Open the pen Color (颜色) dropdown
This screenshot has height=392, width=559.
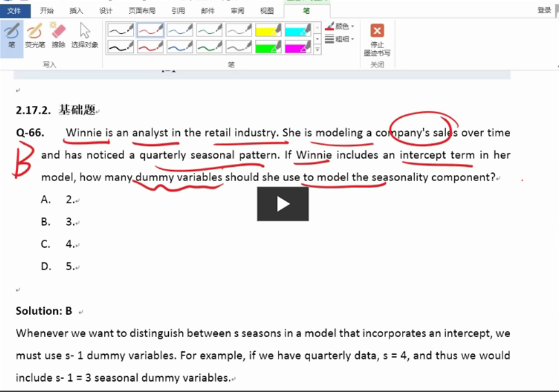click(x=340, y=26)
